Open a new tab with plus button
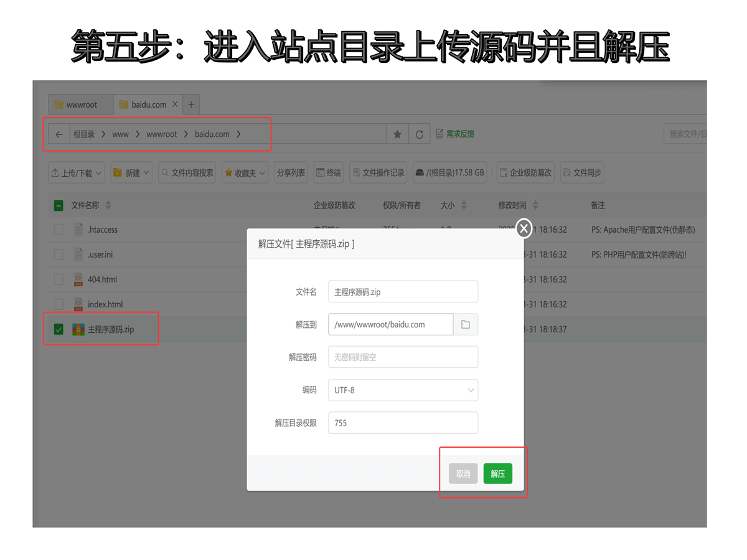The width and height of the screenshot is (747, 560). [191, 105]
